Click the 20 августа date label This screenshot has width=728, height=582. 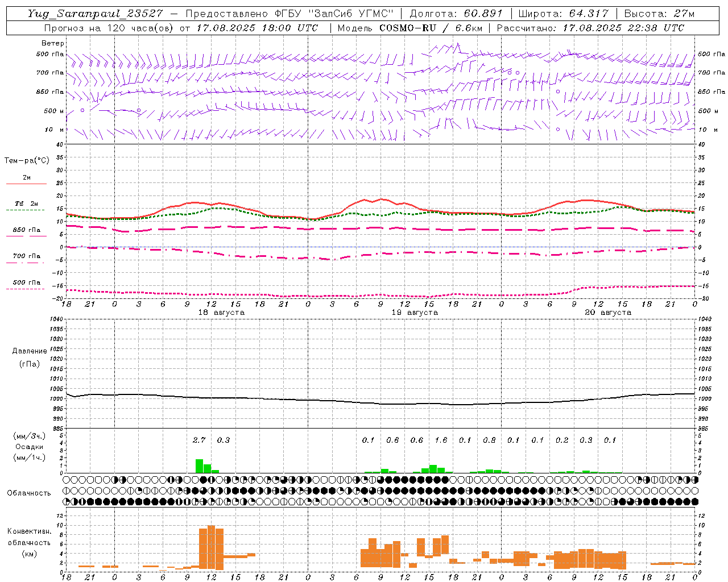pos(608,313)
